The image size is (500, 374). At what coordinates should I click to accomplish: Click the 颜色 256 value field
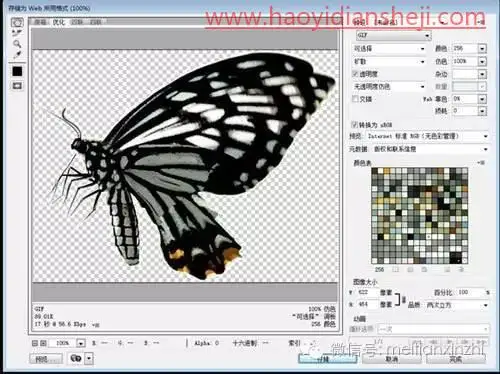[465, 49]
